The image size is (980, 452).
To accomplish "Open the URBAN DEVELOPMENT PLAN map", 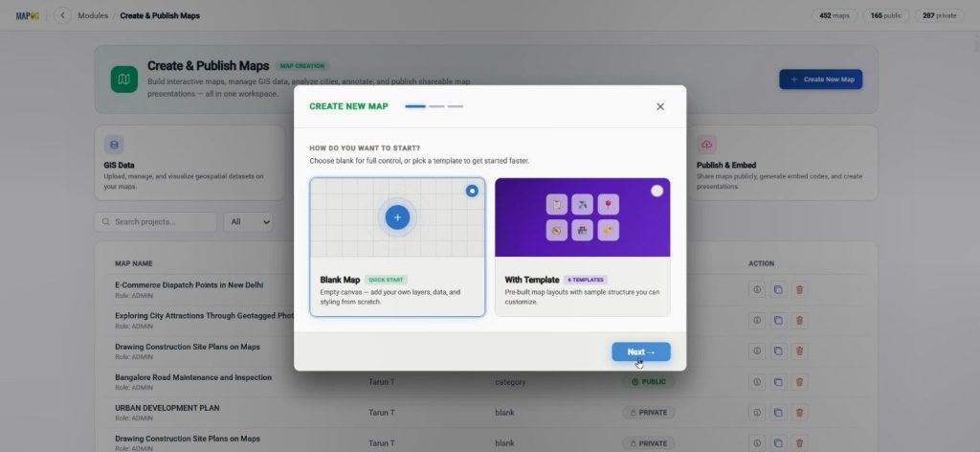I will pyautogui.click(x=167, y=408).
